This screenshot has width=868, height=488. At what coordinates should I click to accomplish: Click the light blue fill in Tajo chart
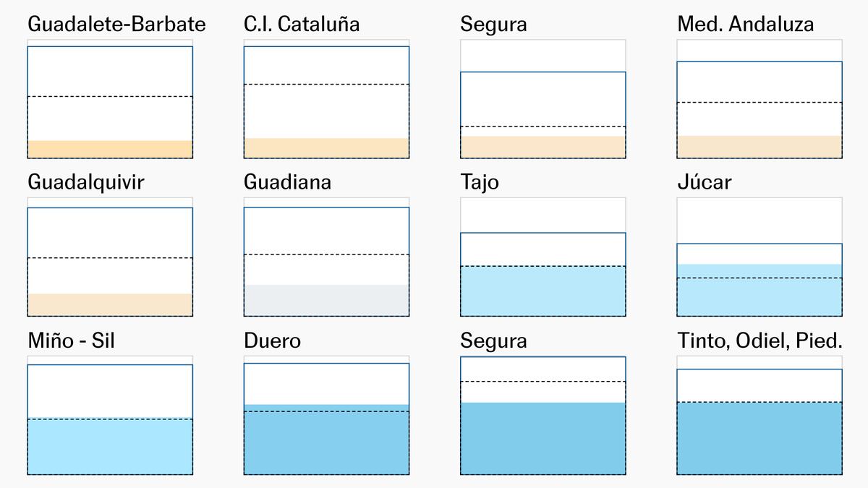coord(542,291)
